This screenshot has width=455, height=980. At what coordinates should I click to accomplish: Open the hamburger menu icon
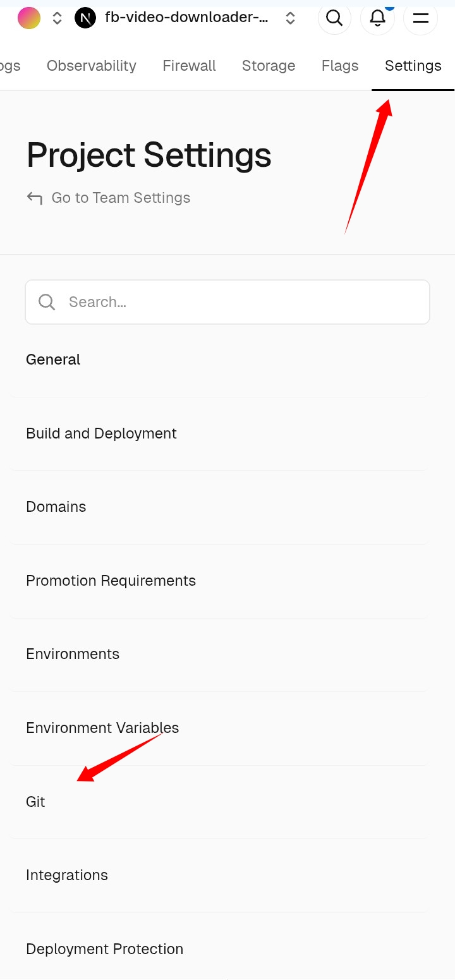tap(420, 18)
